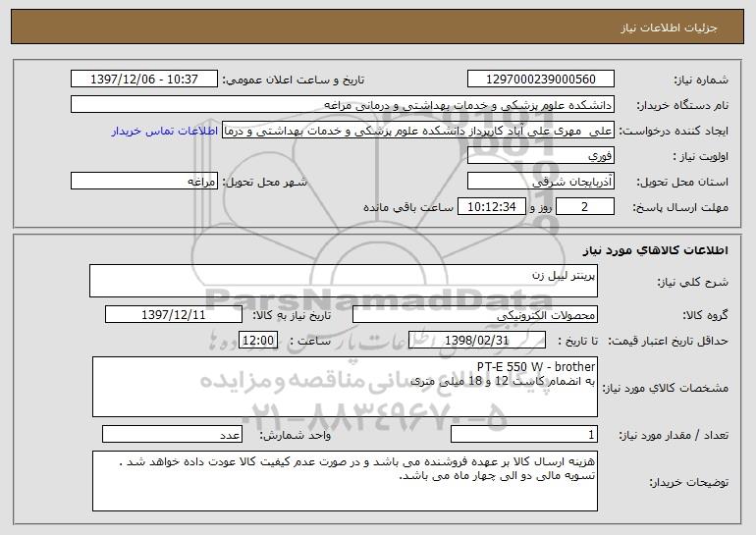The image size is (756, 535).
Task: Click the remaining time field 10:12:34
Action: pos(491,207)
